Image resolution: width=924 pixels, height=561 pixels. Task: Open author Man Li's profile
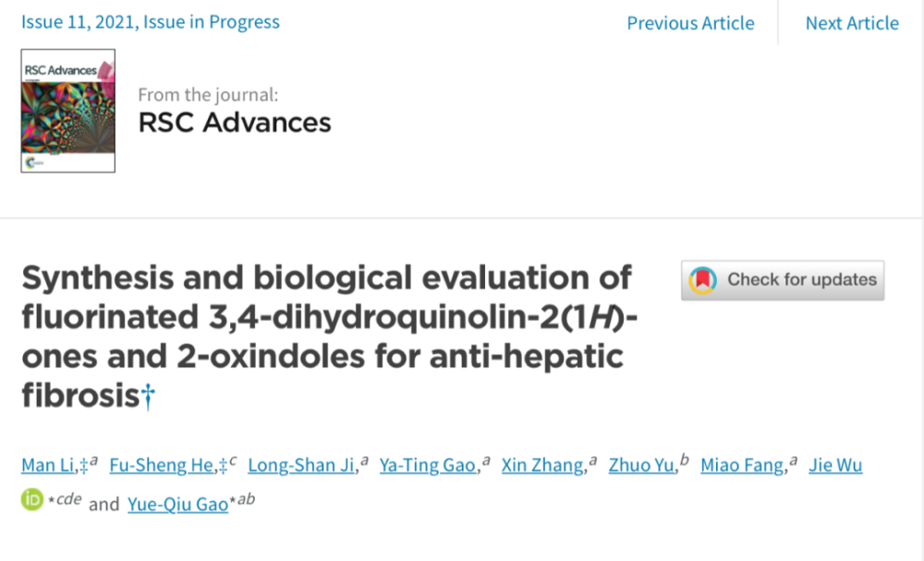tap(49, 466)
